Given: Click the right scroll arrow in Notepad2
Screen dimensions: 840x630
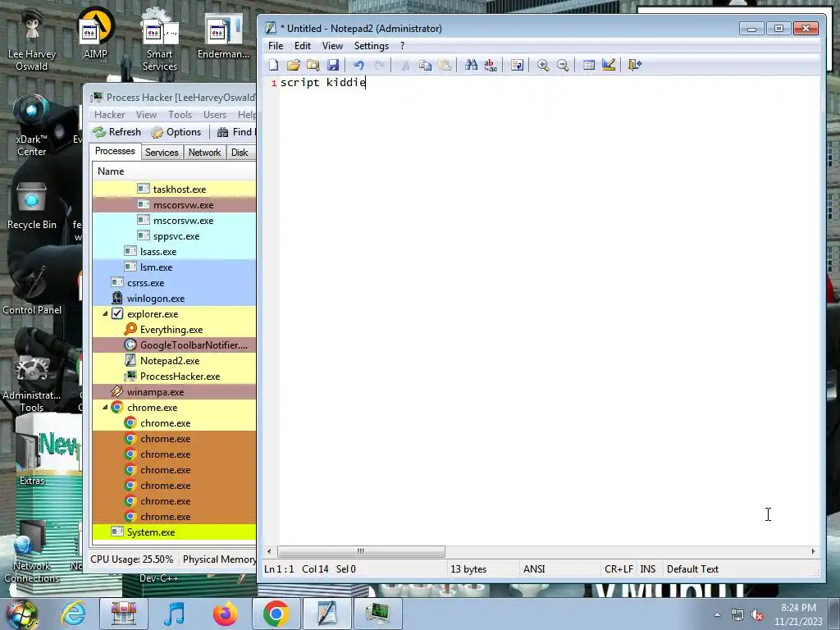Looking at the screenshot, I should [x=813, y=551].
